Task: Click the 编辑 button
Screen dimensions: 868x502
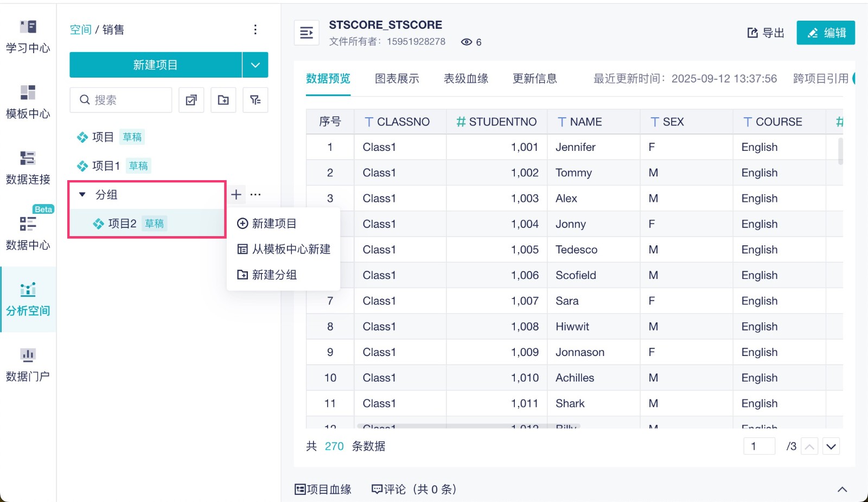Action: coord(825,33)
